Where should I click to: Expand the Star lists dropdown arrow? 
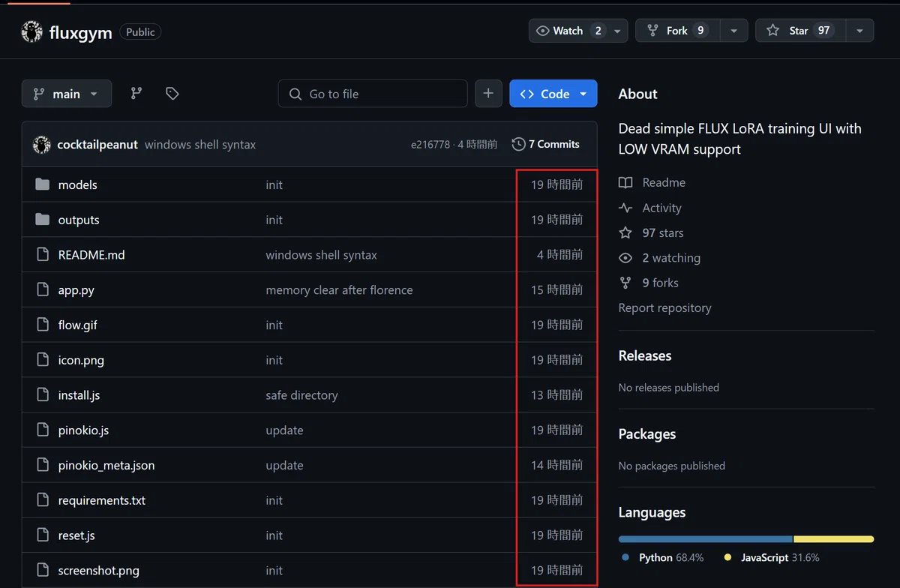pos(859,31)
